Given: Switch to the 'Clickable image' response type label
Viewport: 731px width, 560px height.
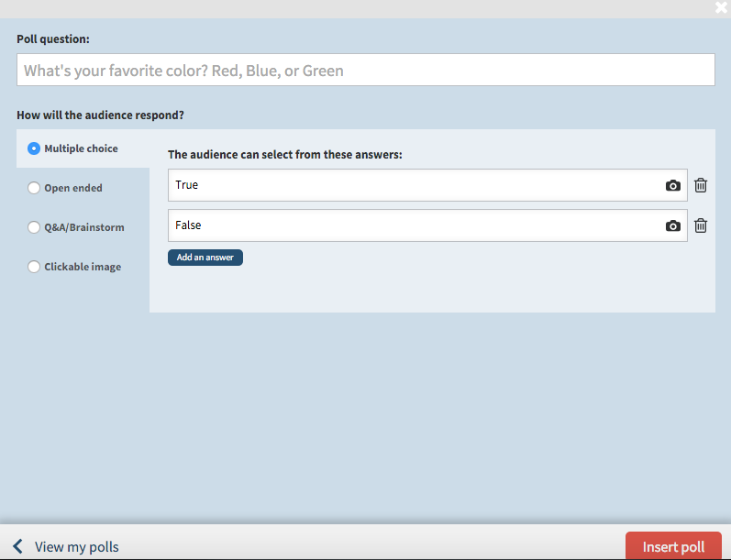Looking at the screenshot, I should (x=83, y=267).
